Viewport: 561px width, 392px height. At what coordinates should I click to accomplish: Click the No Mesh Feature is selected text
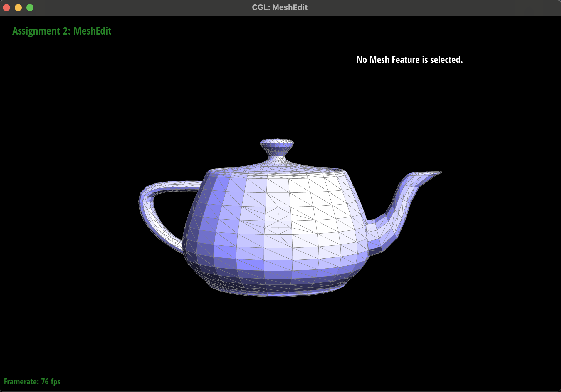point(409,60)
